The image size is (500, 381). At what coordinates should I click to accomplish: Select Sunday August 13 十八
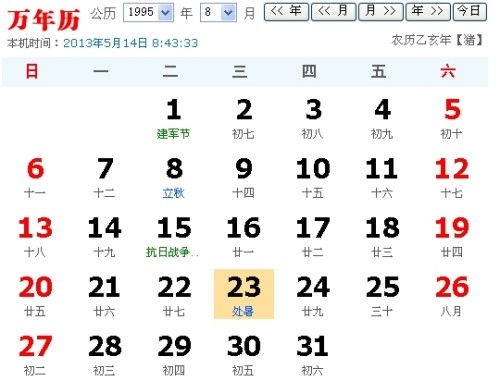pos(35,237)
